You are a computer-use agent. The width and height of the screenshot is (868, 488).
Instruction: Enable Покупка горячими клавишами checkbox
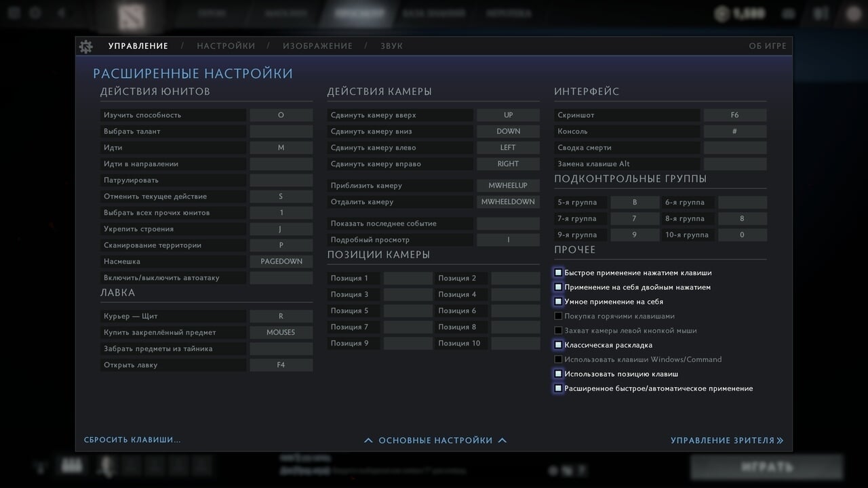click(558, 316)
